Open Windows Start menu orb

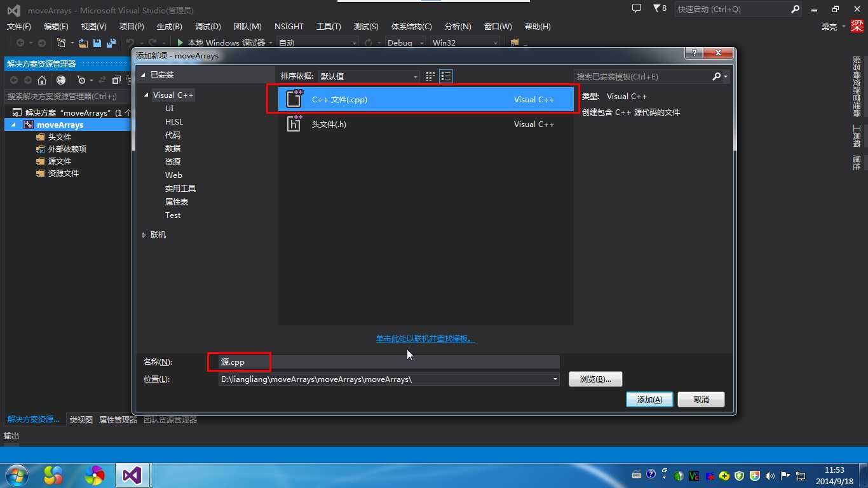click(x=17, y=475)
